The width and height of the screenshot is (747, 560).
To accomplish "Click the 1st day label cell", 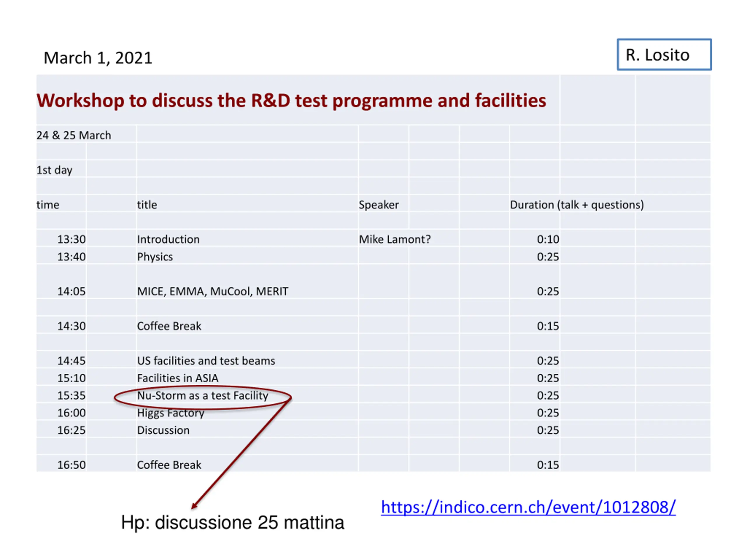I will coord(54,170).
